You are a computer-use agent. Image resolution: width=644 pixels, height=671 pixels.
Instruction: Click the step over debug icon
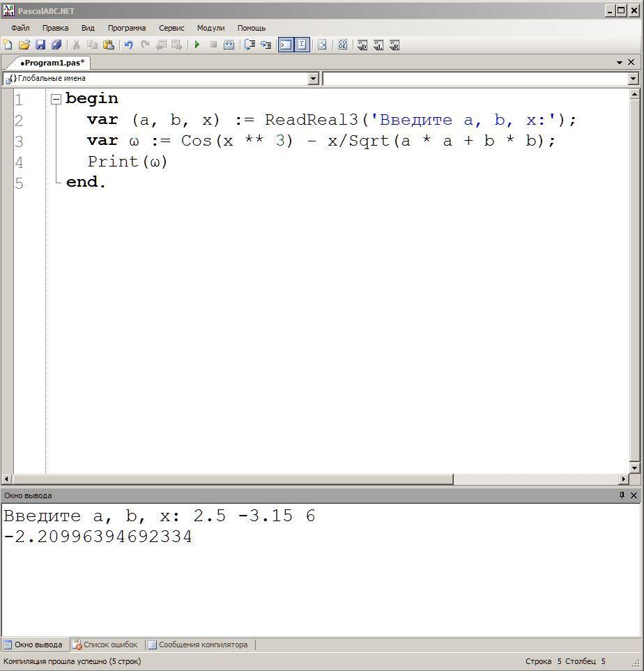coord(250,45)
